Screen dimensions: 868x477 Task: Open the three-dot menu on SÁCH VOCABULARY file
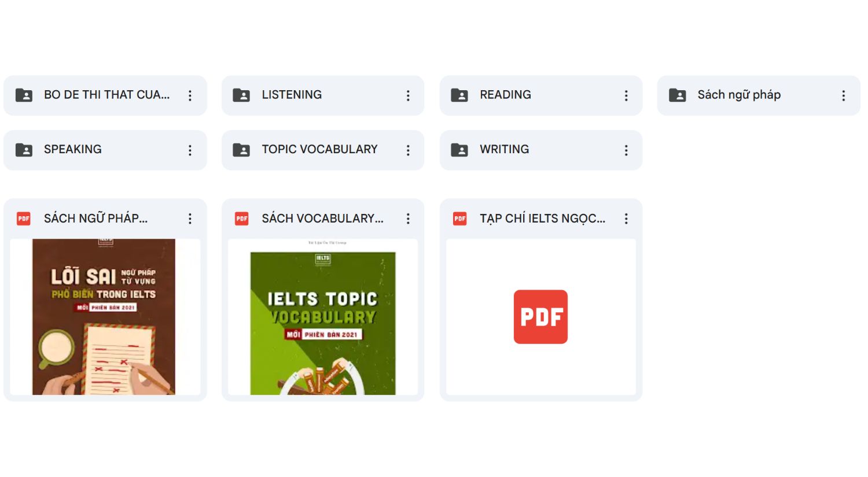(408, 219)
